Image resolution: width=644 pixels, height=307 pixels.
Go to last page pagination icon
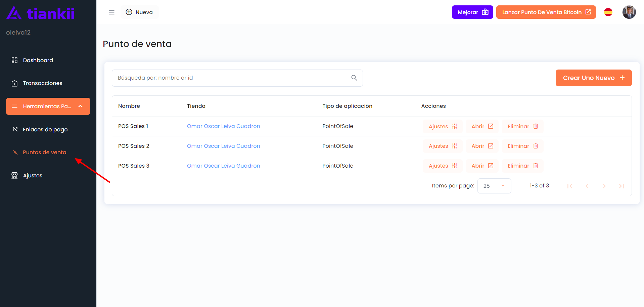[621, 186]
